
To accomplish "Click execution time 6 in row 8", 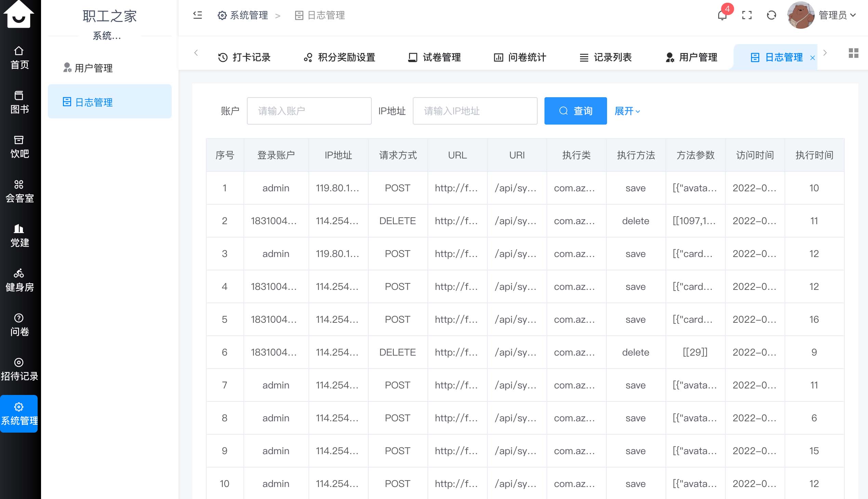I will 814,418.
